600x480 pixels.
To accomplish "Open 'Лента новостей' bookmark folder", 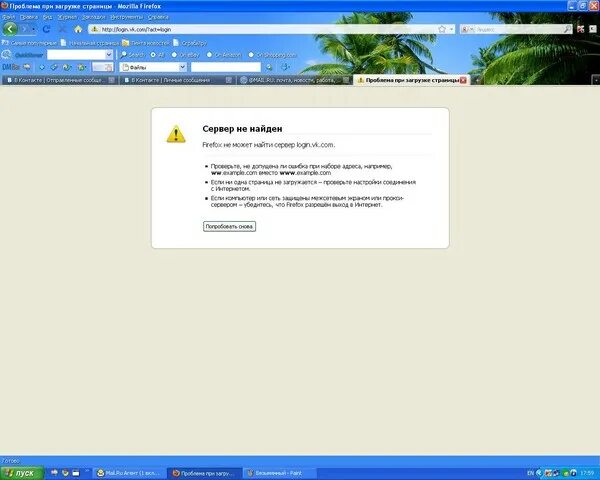I will pos(146,43).
